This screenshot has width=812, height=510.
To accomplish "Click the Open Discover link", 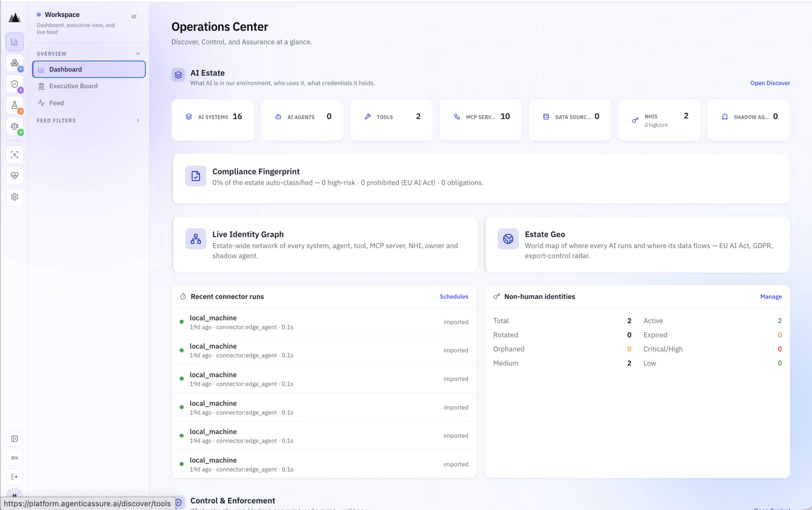I will 770,83.
